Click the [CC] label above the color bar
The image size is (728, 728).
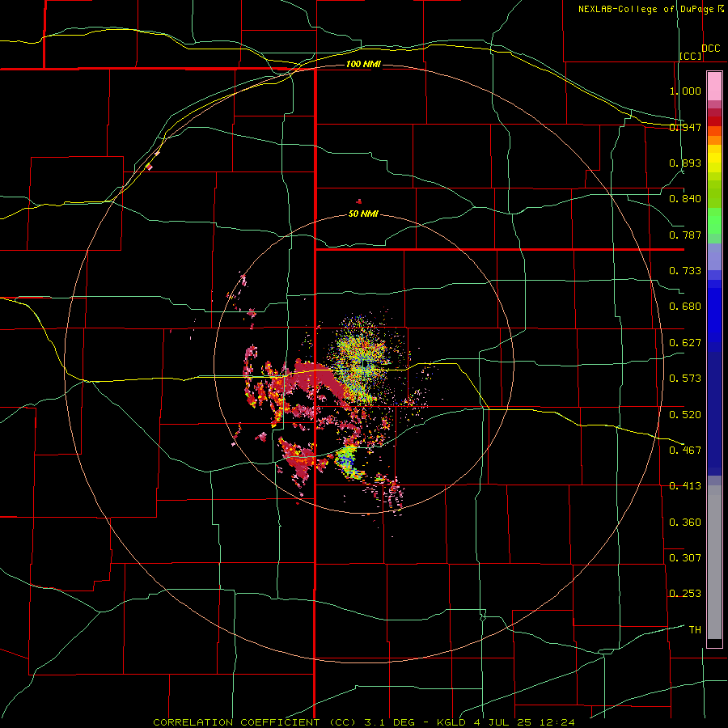click(x=691, y=56)
